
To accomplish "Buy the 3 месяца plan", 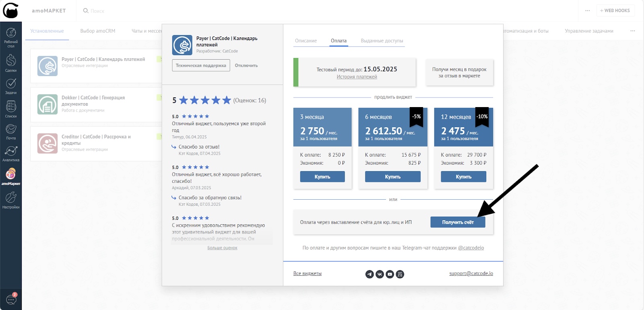I will [x=322, y=177].
